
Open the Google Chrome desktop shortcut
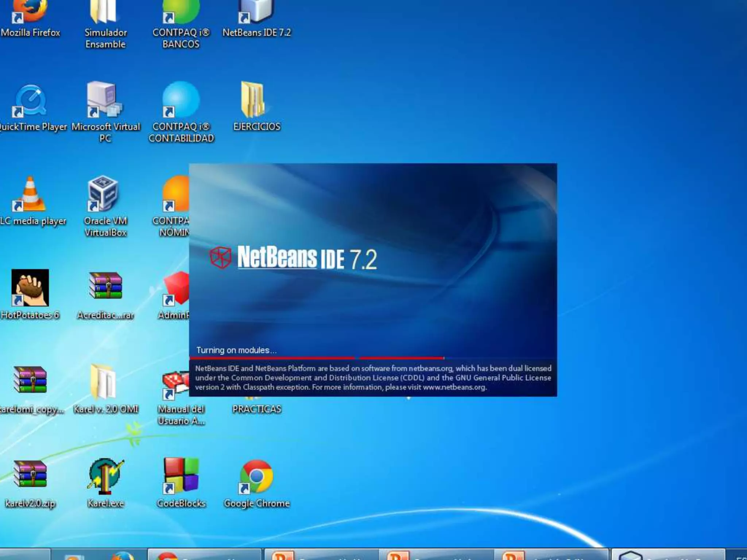[x=256, y=476]
